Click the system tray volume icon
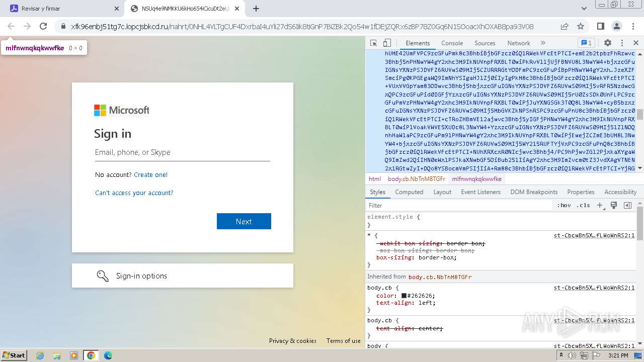644x362 pixels. click(572, 355)
